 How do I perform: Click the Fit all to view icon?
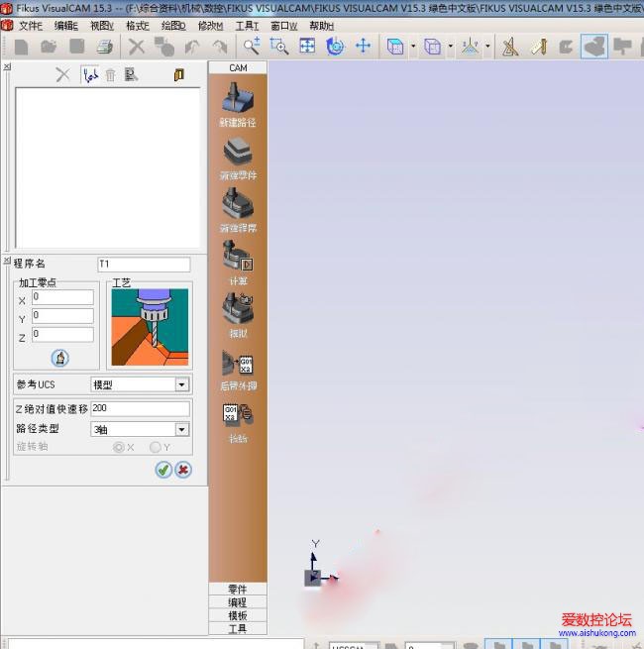pyautogui.click(x=307, y=46)
